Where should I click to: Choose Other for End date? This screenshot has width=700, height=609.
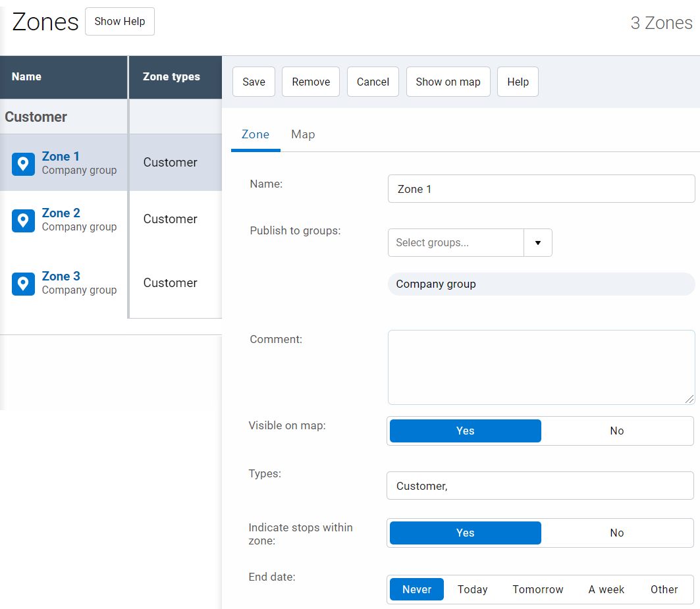[664, 589]
